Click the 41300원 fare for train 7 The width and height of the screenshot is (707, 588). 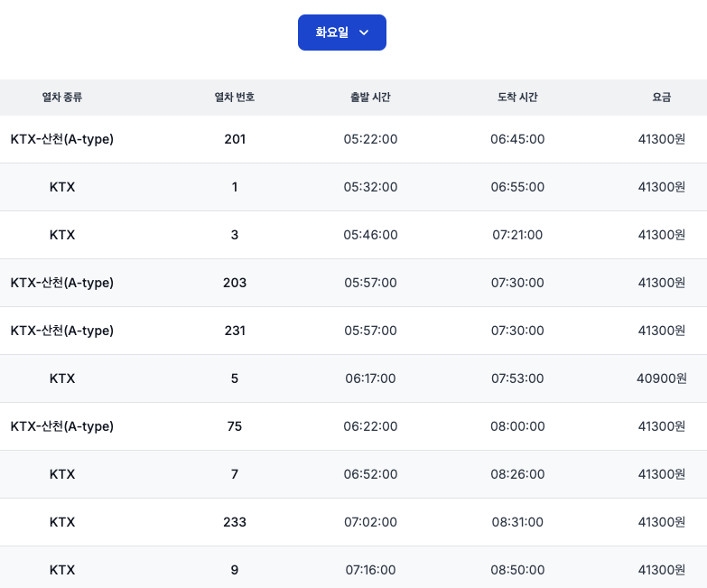tap(662, 474)
